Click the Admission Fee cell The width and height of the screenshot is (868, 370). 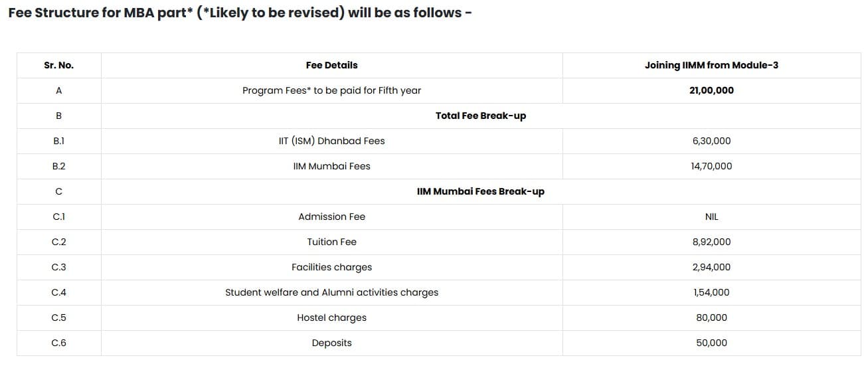point(331,217)
